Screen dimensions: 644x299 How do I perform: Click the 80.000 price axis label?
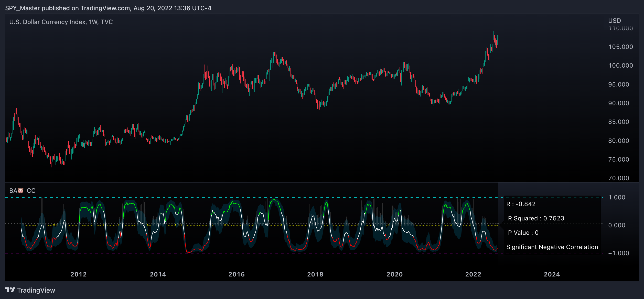point(619,141)
